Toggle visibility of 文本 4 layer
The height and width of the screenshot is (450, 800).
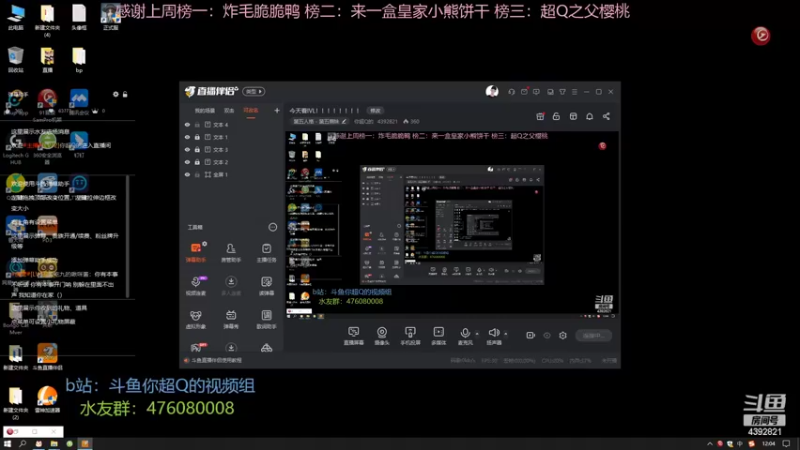(x=187, y=124)
